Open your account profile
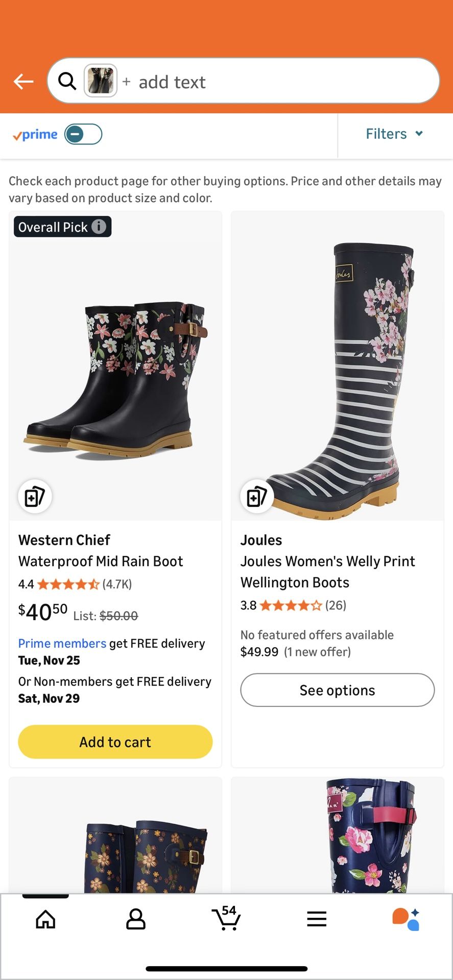Viewport: 453px width, 980px height. point(136,919)
